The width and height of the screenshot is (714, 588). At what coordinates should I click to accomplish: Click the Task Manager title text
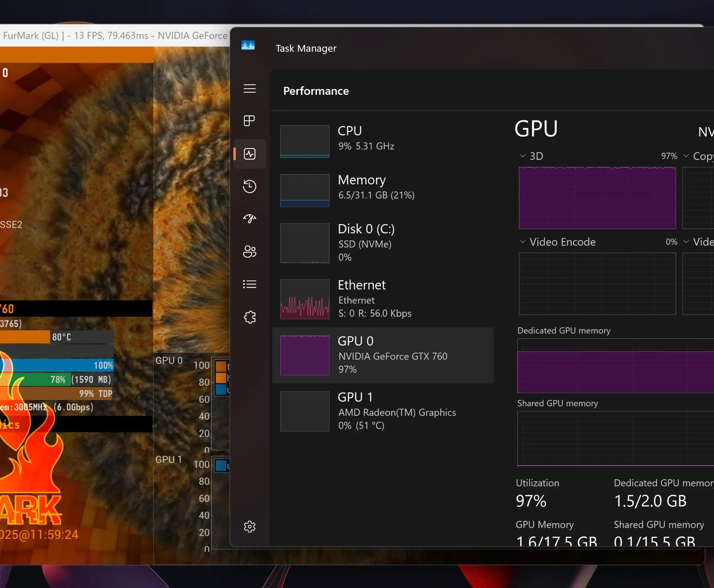[x=306, y=48]
